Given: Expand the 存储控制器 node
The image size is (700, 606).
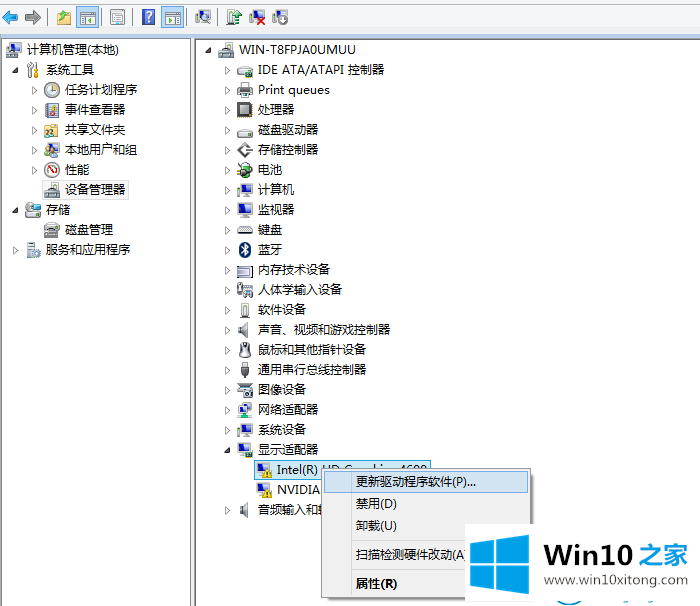Looking at the screenshot, I should coord(227,150).
